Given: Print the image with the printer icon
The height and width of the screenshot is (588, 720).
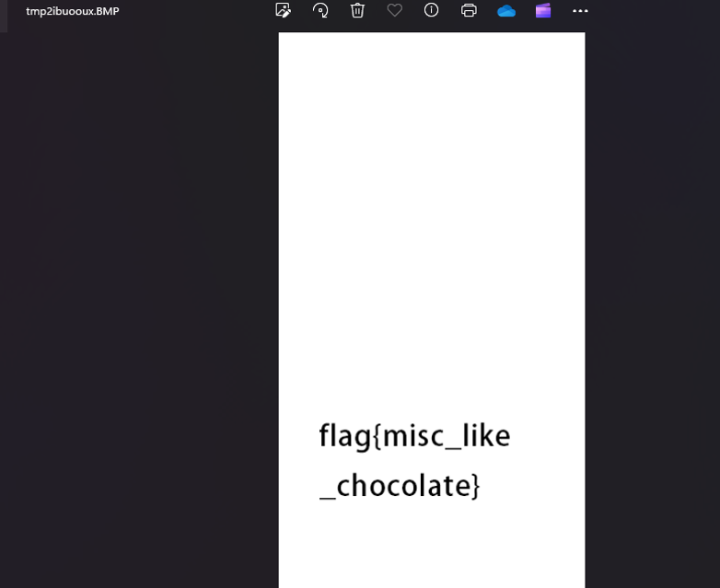Looking at the screenshot, I should click(469, 10).
